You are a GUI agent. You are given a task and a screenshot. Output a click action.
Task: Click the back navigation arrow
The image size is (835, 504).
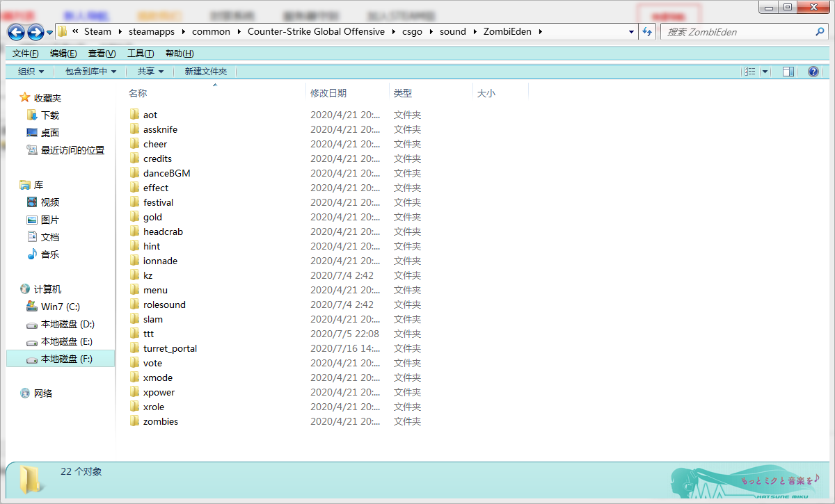[15, 31]
